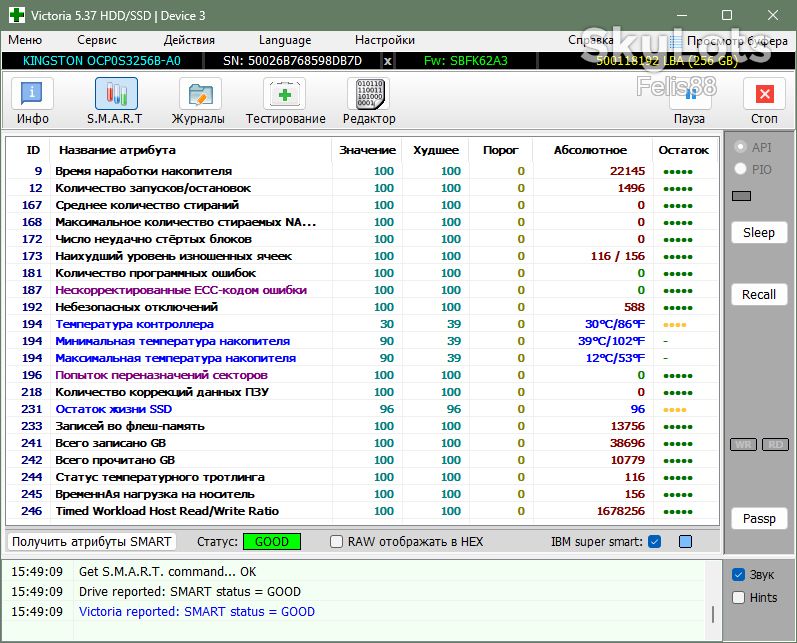Image resolution: width=797 pixels, height=643 pixels.
Task: Click the Passp button
Action: click(759, 519)
